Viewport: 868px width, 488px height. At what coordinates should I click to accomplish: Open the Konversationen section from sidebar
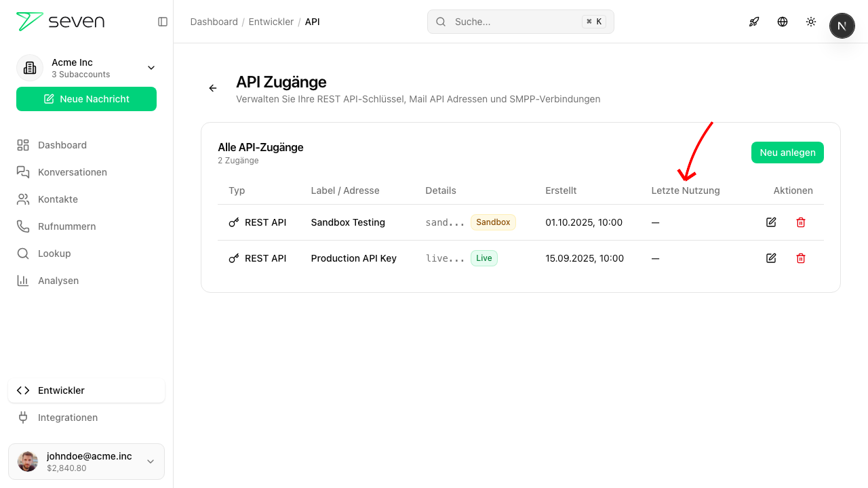coord(71,172)
